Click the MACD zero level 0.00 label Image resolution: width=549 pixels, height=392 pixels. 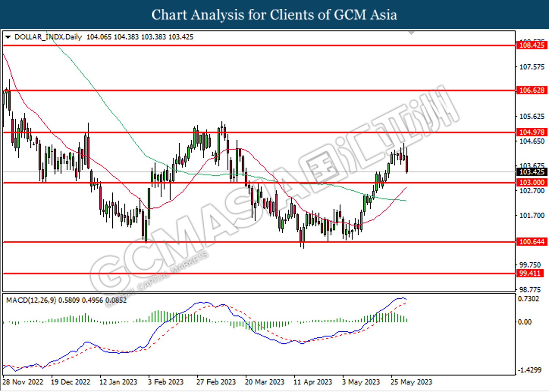click(x=524, y=322)
